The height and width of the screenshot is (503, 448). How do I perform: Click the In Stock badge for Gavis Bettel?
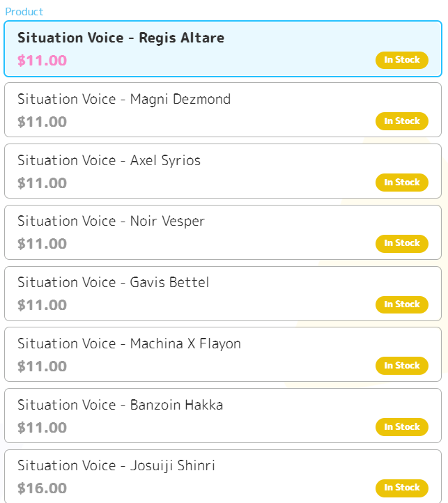click(x=402, y=304)
